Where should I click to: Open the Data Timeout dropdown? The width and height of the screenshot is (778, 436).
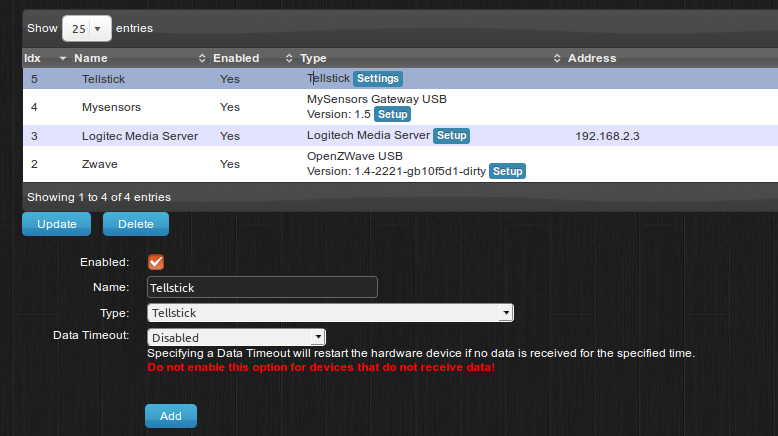[236, 337]
